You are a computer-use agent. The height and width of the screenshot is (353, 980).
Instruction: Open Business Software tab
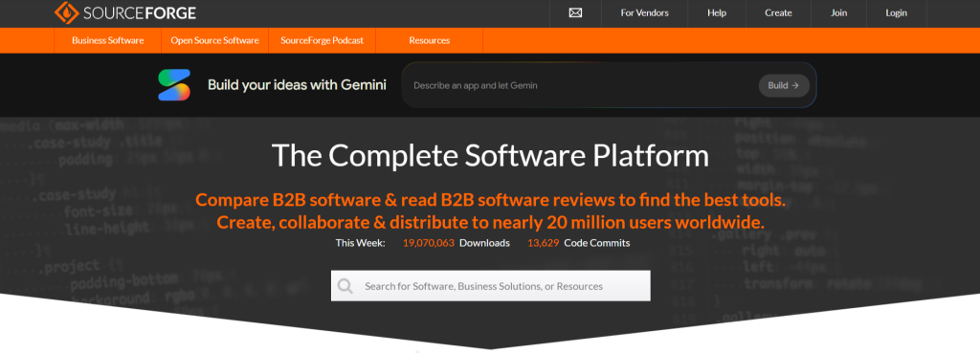(107, 40)
